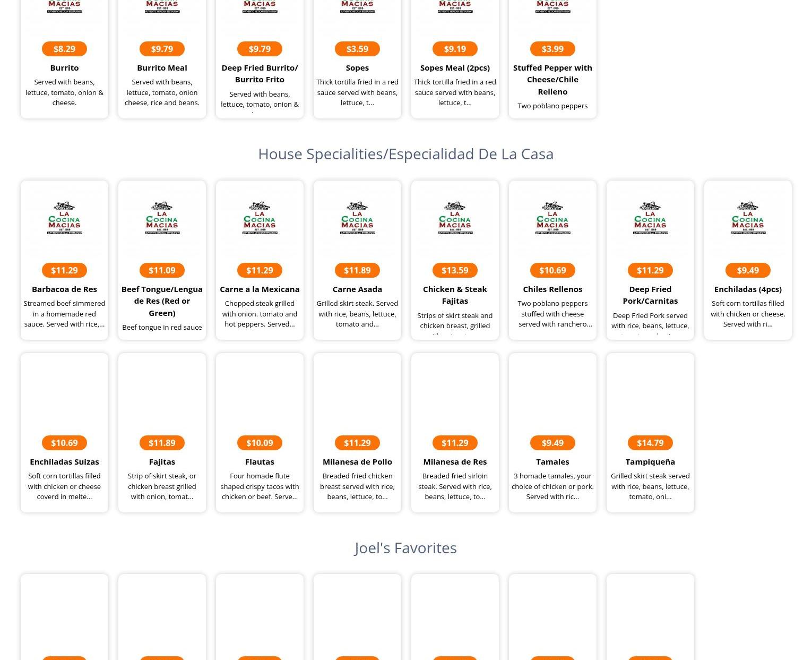Viewport: 812px width, 660px height.
Task: Click the 'Breaded fried chicken breast' description
Action: [357, 486]
